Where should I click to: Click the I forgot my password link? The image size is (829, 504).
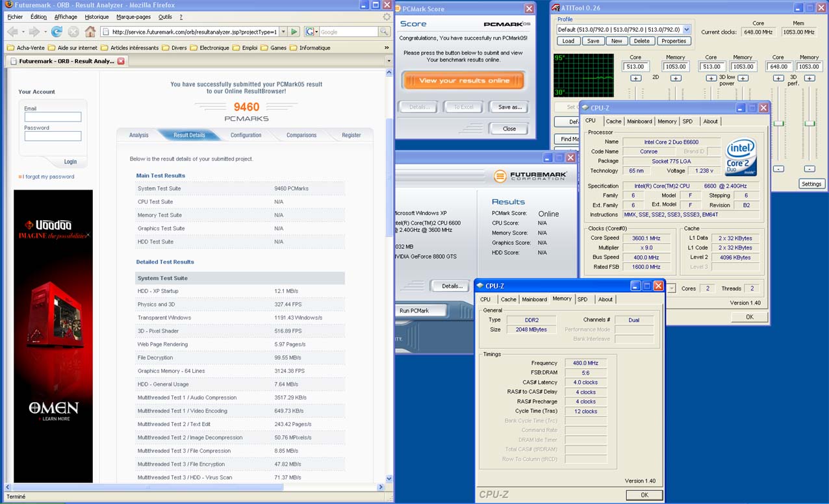pos(49,177)
